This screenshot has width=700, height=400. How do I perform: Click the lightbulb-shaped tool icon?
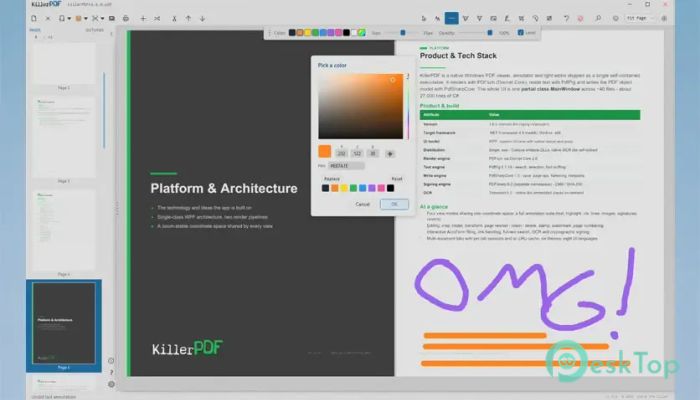click(x=535, y=18)
